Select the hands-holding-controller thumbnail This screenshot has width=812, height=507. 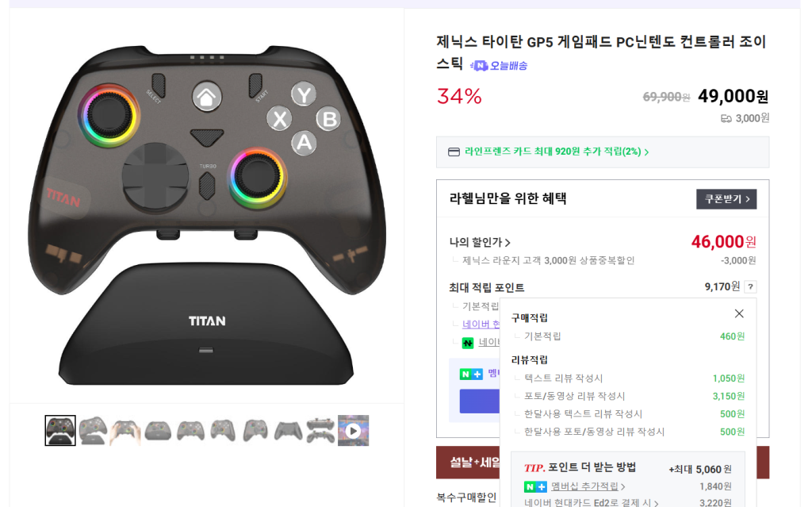tap(125, 430)
